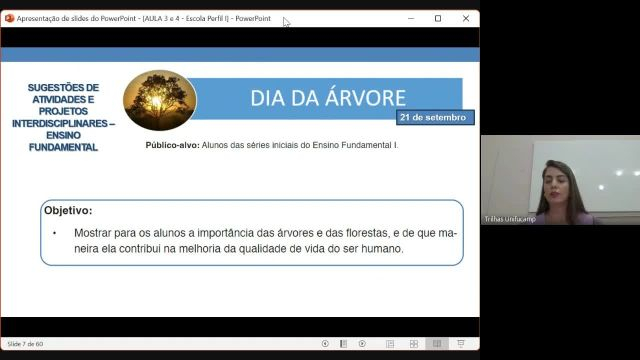Start Slide Show presentation icon
The image size is (640, 360).
click(x=461, y=344)
